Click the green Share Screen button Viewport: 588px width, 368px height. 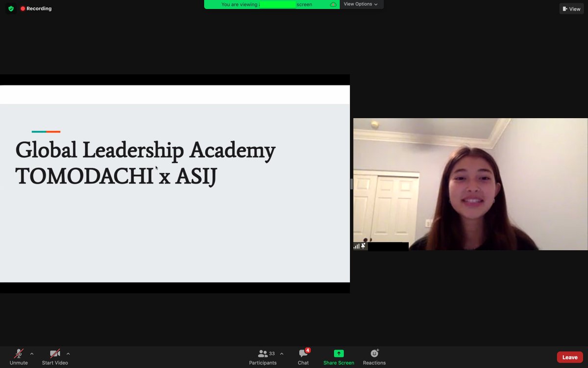coord(339,357)
